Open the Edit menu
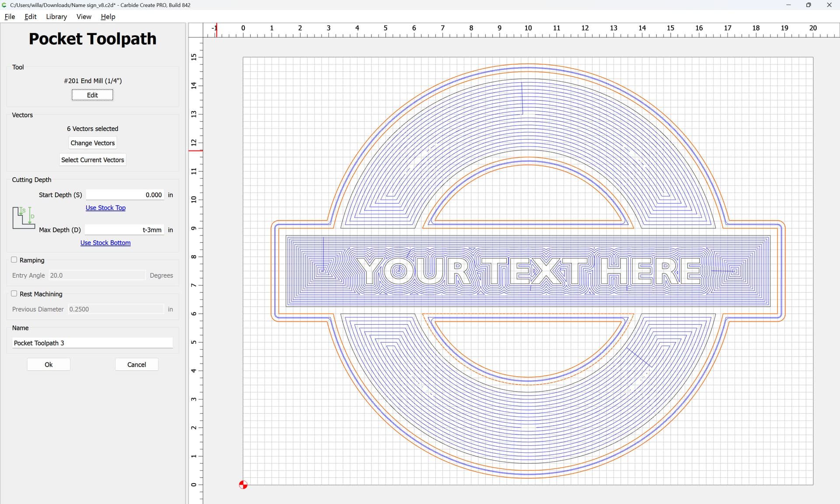Viewport: 840px width, 504px height. click(30, 17)
